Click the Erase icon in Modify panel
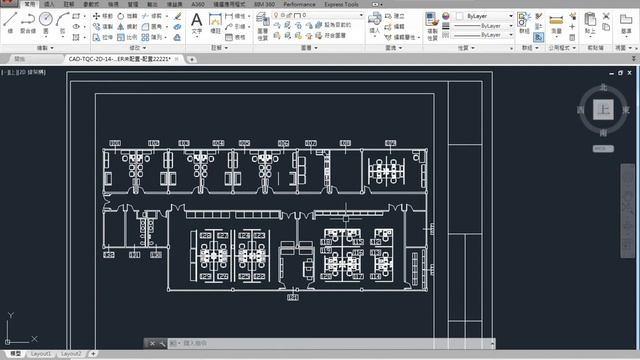Screen dimensions: 640x360 click(x=178, y=16)
